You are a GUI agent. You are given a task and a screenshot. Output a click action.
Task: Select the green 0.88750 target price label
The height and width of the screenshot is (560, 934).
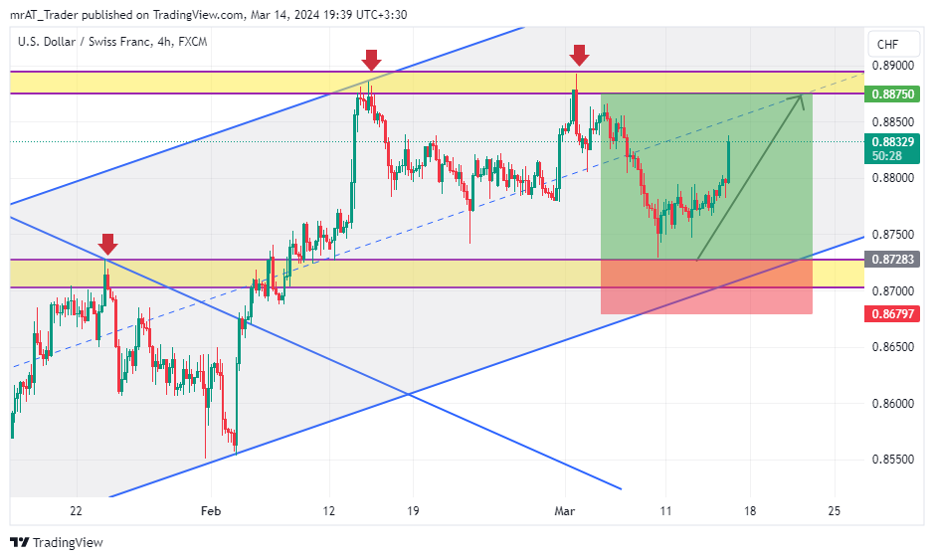(x=892, y=94)
